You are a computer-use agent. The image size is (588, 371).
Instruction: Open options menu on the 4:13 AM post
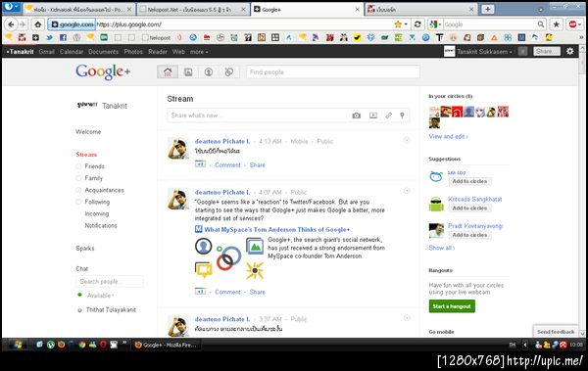click(x=407, y=140)
